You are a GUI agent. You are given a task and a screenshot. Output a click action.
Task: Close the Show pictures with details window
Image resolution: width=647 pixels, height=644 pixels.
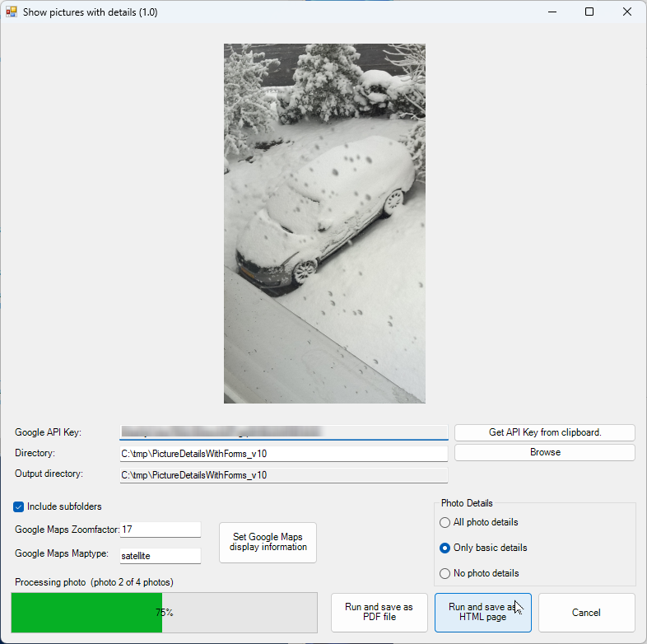(627, 12)
